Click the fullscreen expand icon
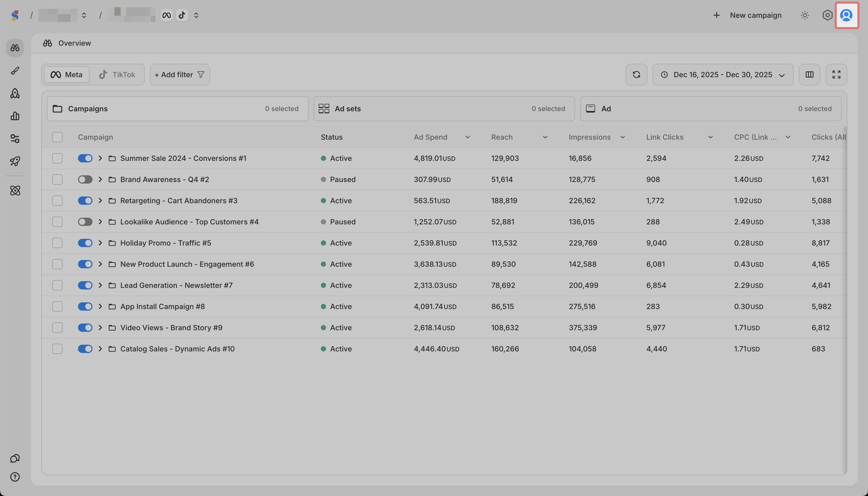This screenshot has height=496, width=868. 836,75
